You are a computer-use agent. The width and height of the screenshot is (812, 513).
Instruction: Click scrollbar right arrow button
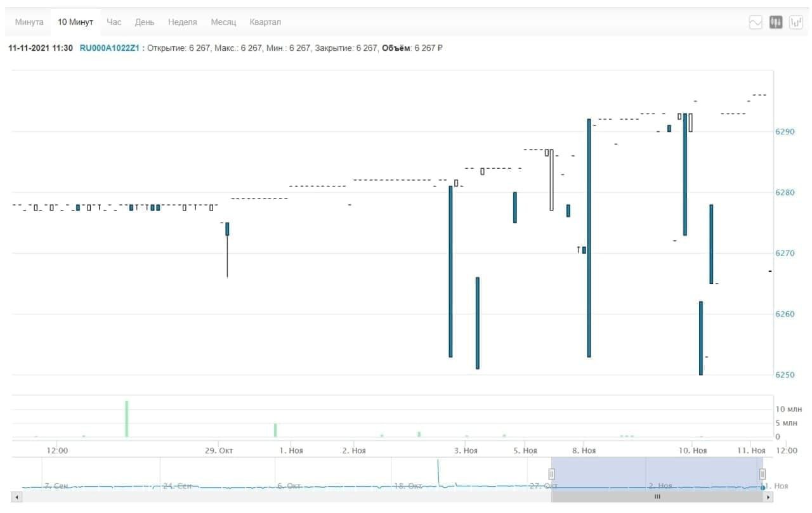(x=768, y=497)
